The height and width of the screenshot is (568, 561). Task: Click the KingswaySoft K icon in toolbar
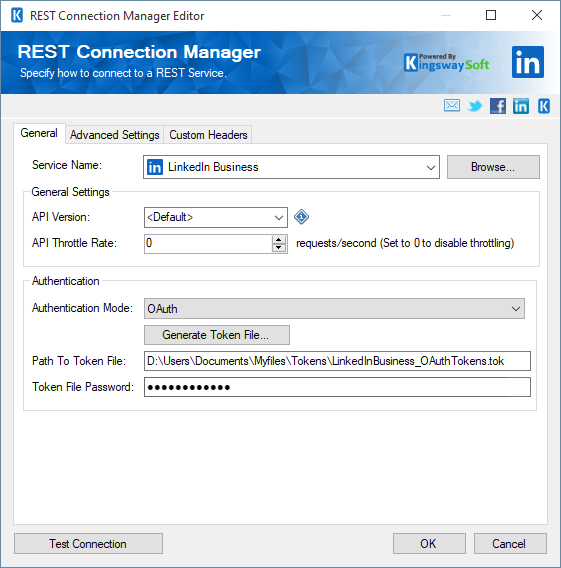544,106
